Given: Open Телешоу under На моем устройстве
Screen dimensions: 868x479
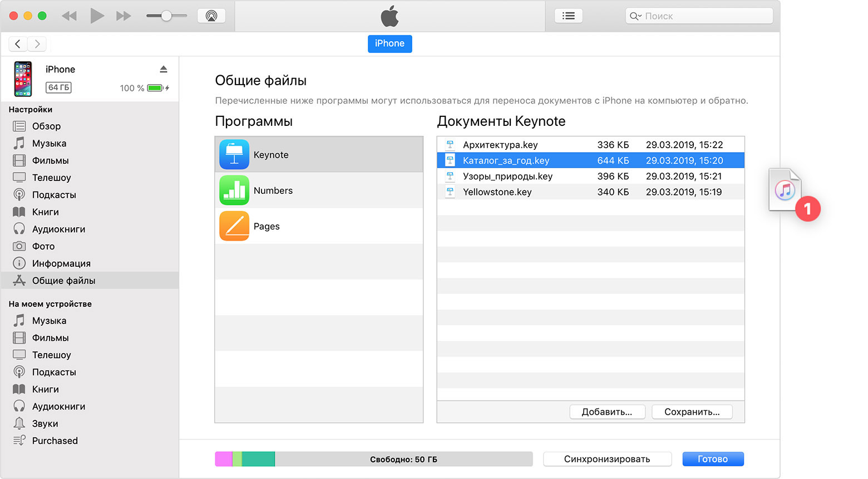Looking at the screenshot, I should pyautogui.click(x=90, y=355).
